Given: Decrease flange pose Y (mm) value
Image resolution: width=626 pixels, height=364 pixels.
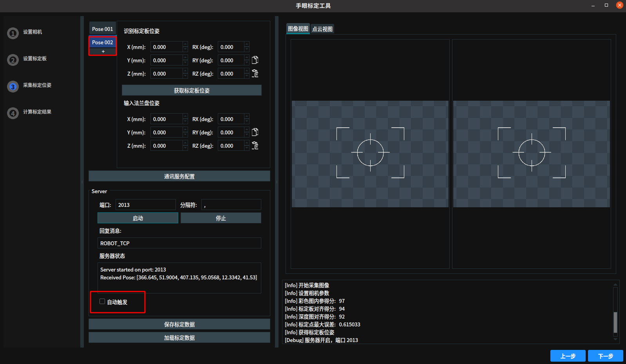Looking at the screenshot, I should (185, 135).
